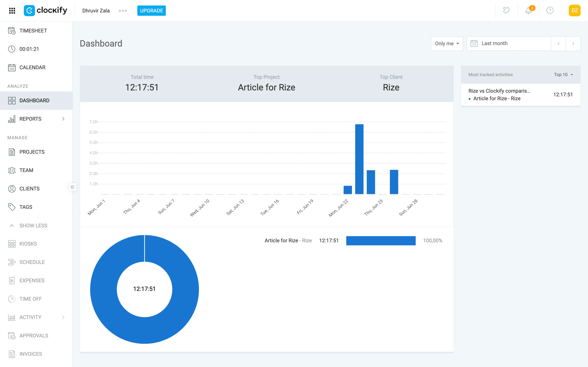Click the Team people icon
Viewport: 588px width, 367px height.
(x=12, y=170)
